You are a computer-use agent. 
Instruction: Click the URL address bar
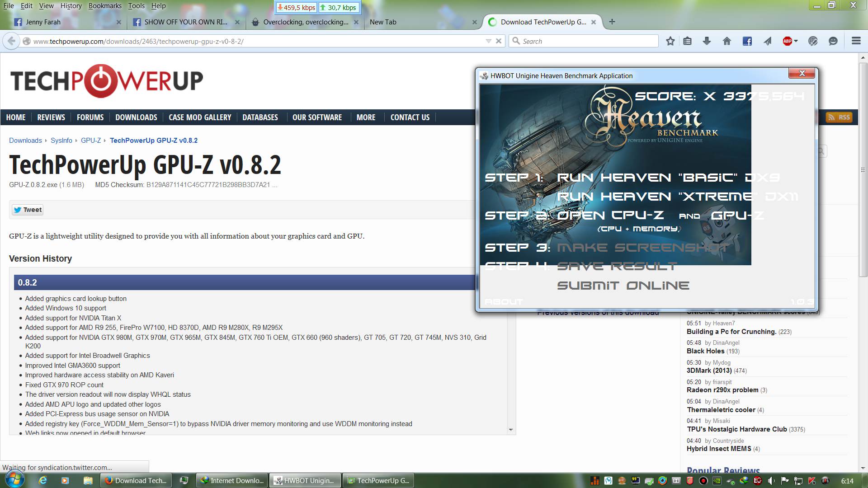[x=258, y=41]
